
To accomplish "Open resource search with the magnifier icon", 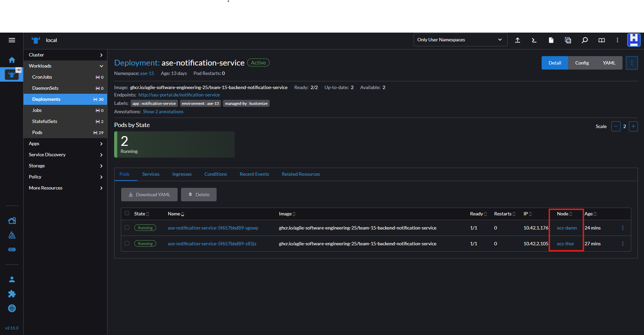I will click(585, 40).
